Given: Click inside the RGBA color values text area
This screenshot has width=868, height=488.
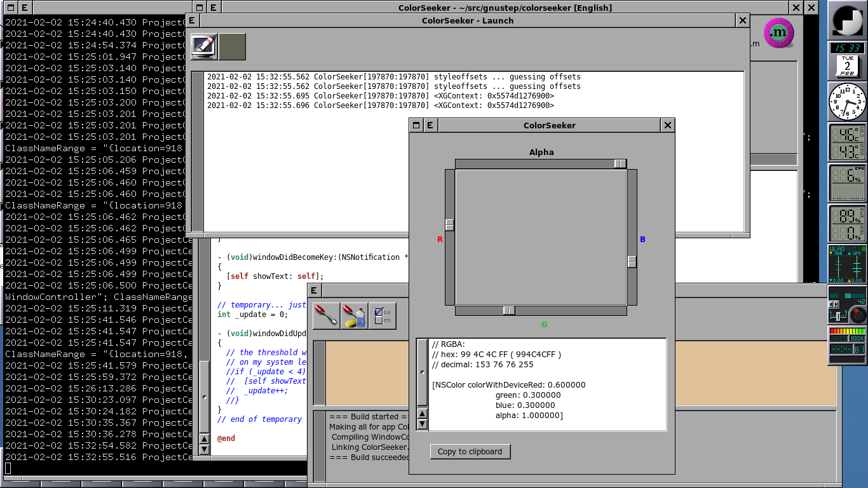Looking at the screenshot, I should 546,384.
